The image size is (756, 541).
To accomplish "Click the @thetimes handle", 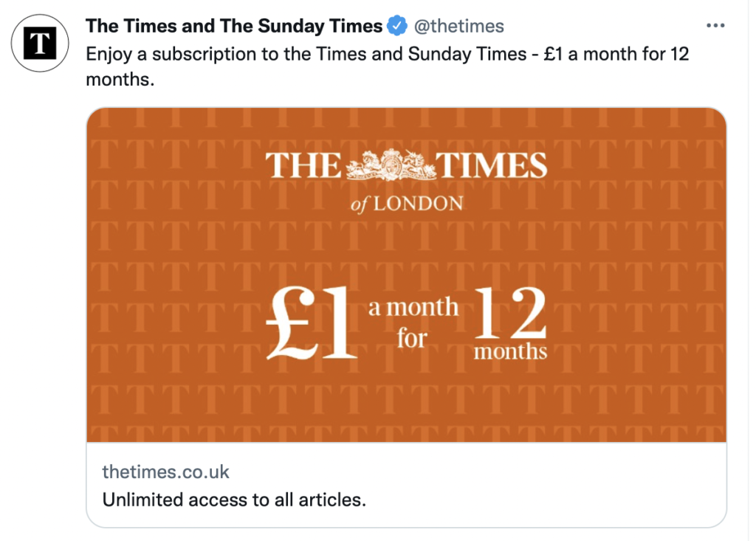I will click(458, 27).
